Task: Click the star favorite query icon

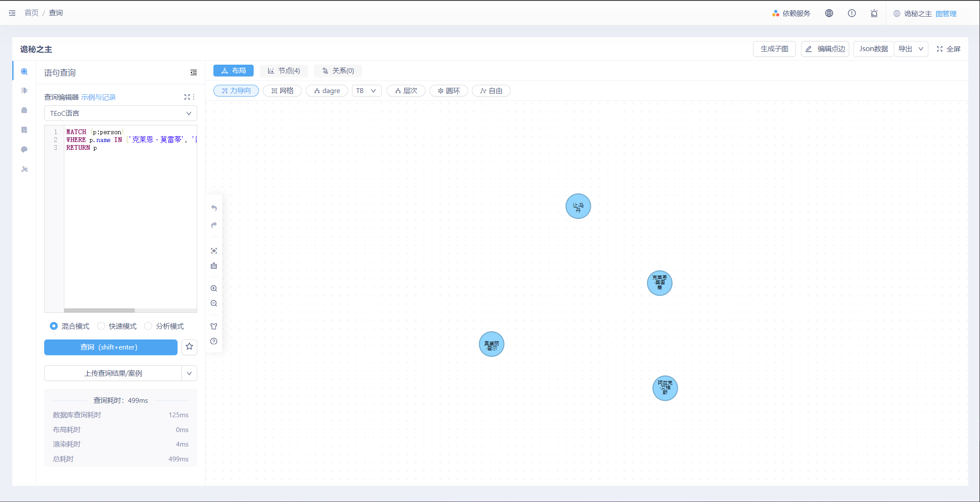Action: click(189, 347)
